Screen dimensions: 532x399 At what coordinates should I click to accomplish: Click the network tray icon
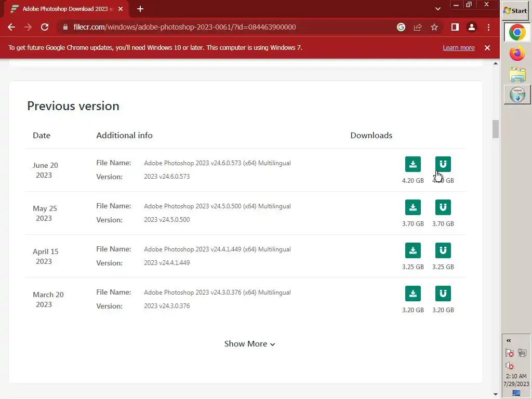[522, 353]
